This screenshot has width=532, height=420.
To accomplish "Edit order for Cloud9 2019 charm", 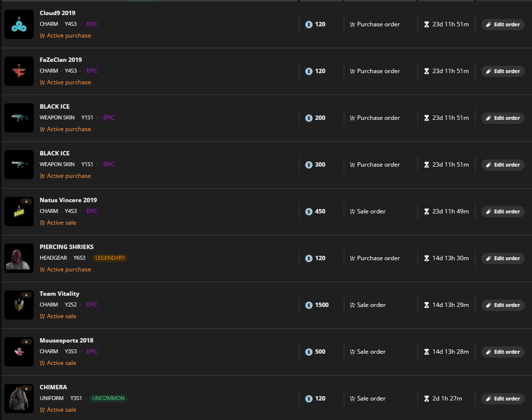I will click(x=503, y=24).
